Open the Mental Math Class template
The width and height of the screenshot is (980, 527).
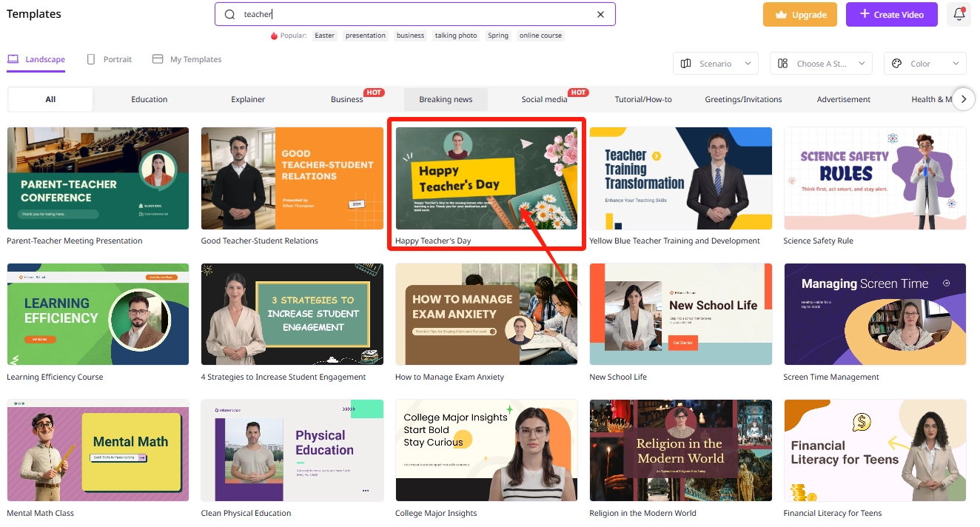(x=98, y=450)
